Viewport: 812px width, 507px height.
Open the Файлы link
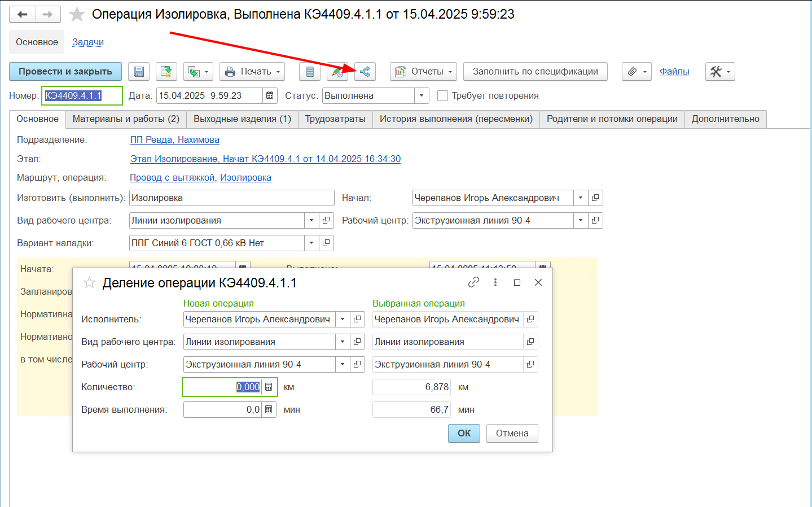pyautogui.click(x=674, y=72)
